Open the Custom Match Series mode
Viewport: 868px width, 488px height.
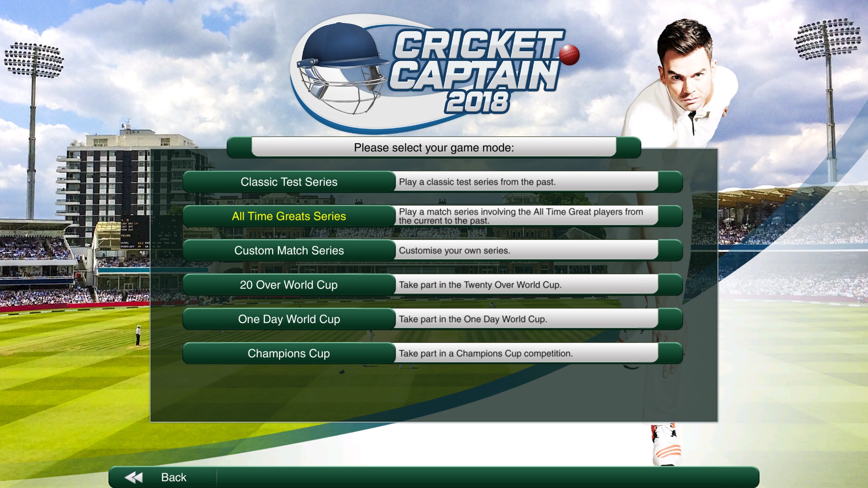[x=289, y=251]
